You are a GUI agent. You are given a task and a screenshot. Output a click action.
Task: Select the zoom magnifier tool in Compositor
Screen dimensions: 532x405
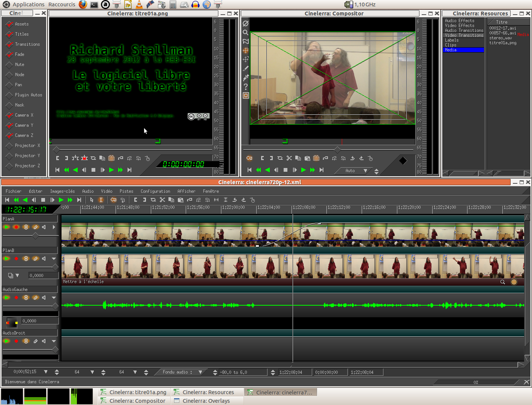point(245,32)
